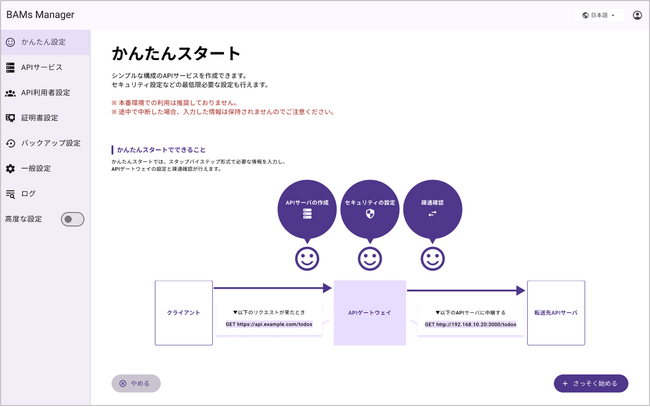650x407 pixels.
Task: Click the GET https://api.example.com/todos text
Action: (269, 324)
